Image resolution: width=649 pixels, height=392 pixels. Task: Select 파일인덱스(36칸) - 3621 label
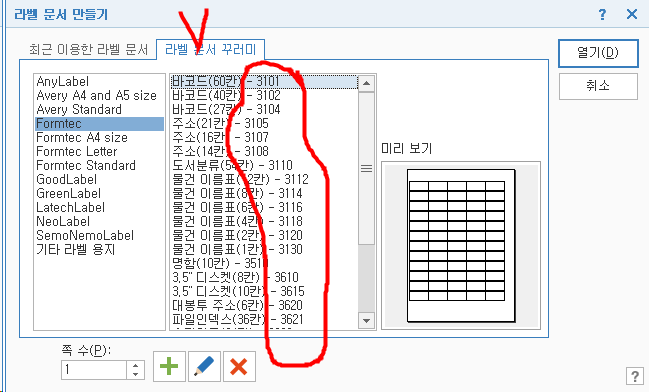coord(264,320)
